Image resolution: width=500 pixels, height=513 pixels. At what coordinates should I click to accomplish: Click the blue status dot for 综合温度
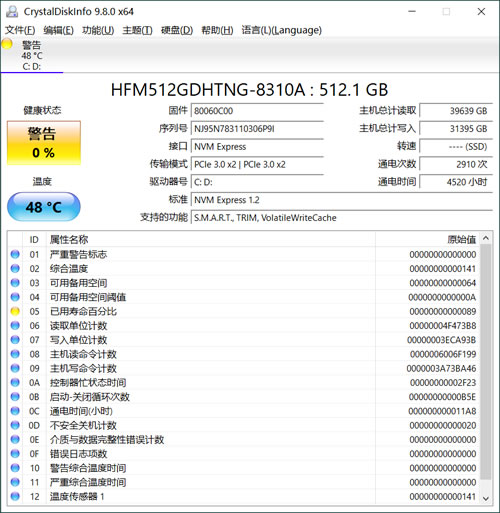[15, 269]
